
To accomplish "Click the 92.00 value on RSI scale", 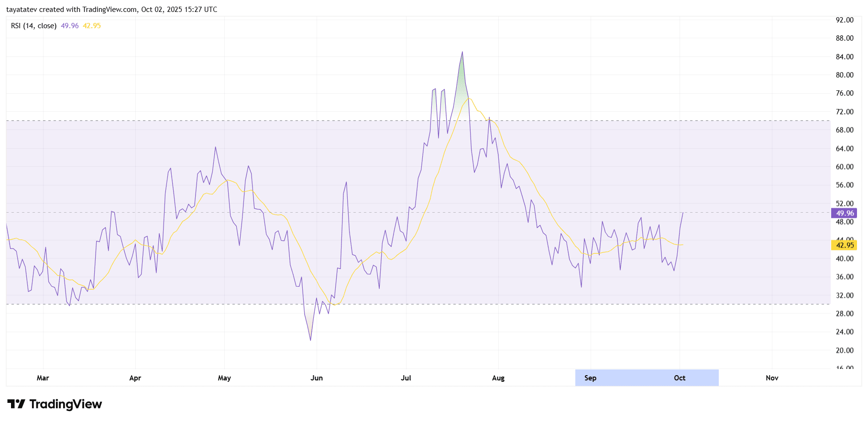I will [x=844, y=20].
